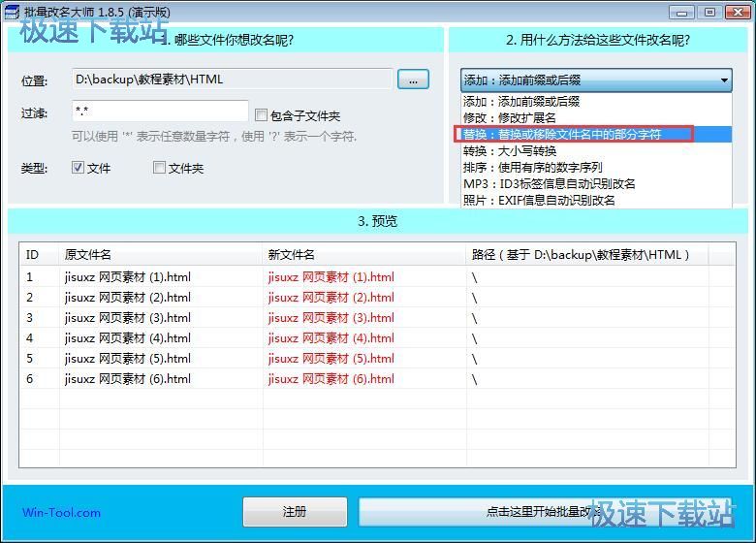Select original file jisuxz 网页素材 (6).html
Image resolution: width=756 pixels, height=543 pixels.
tap(128, 379)
